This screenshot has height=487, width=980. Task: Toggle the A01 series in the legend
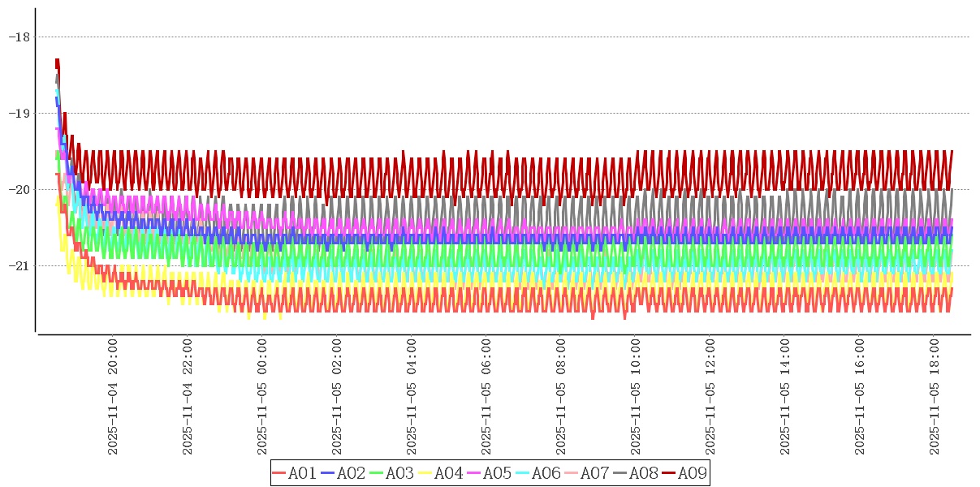(302, 473)
